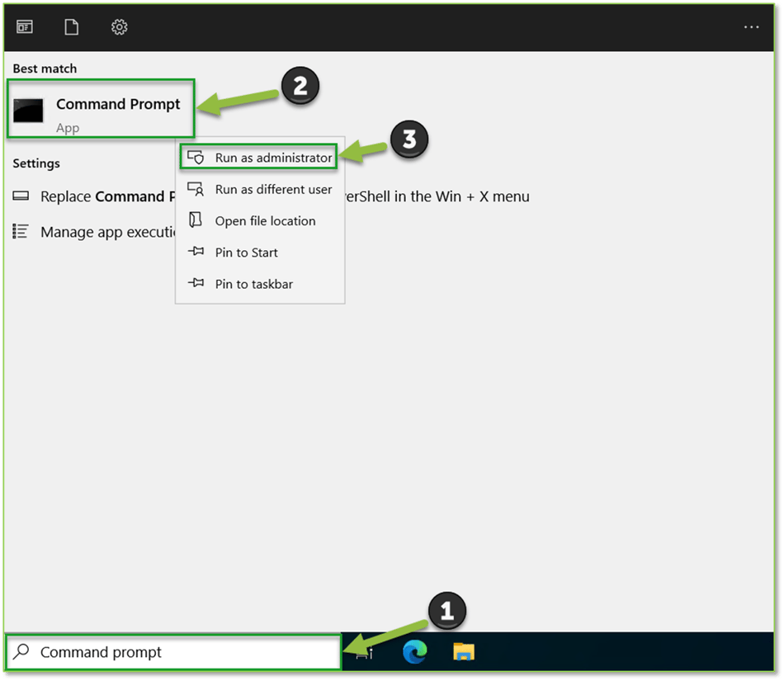Open more options via the ellipsis icon
This screenshot has height=681, width=784.
click(751, 26)
